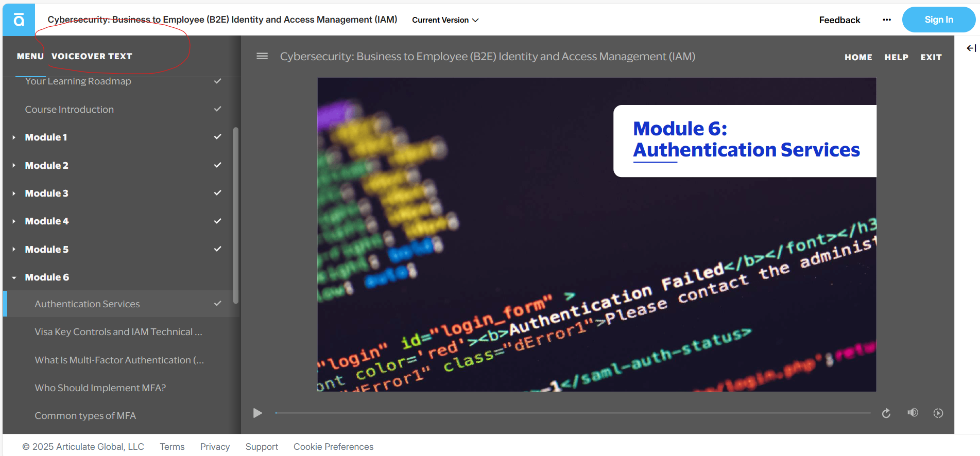Screen dimensions: 980x456
Task: Collapse Module 6 in the menu
Action: tap(14, 277)
